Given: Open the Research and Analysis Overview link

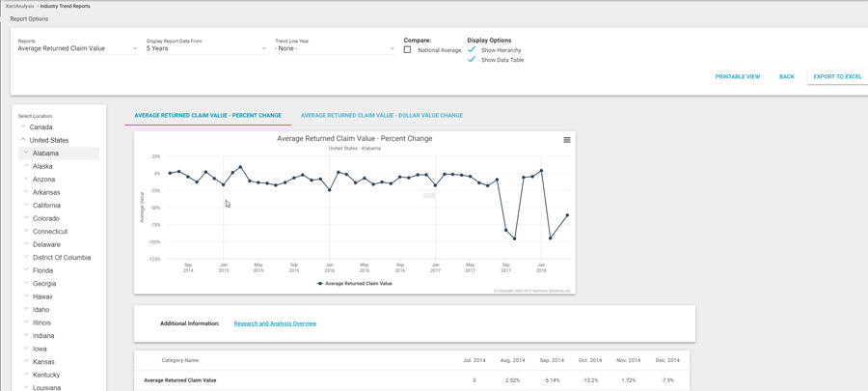Looking at the screenshot, I should click(275, 323).
